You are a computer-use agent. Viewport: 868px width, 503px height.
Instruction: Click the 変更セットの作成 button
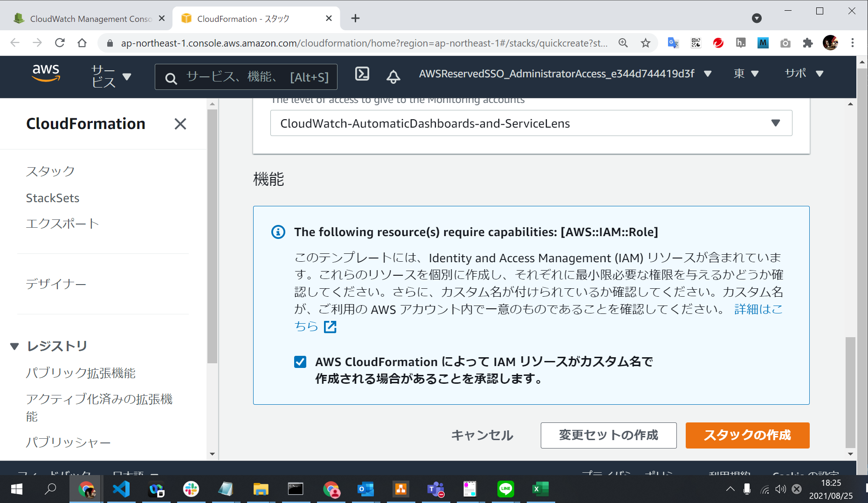pos(608,435)
